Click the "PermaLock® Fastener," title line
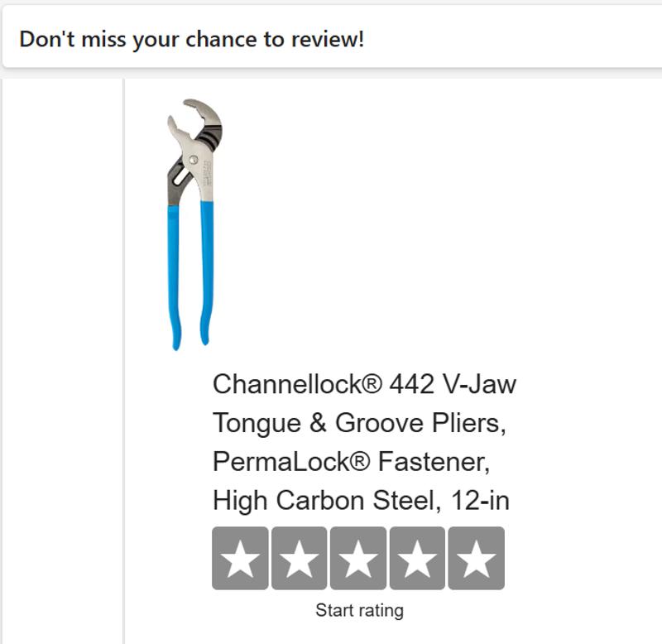The image size is (662, 644). click(x=352, y=462)
